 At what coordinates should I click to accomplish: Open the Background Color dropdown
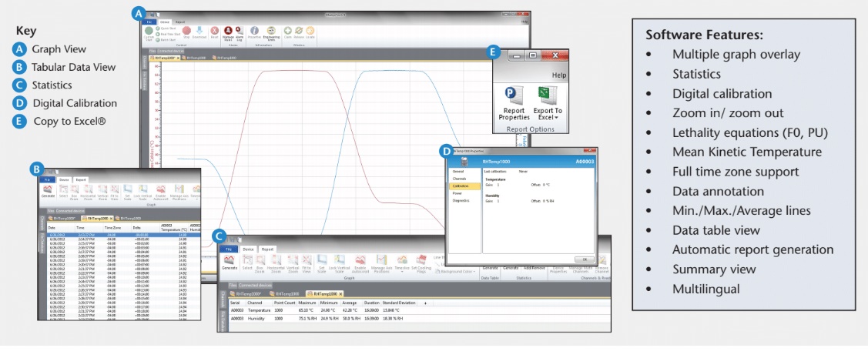(x=454, y=271)
